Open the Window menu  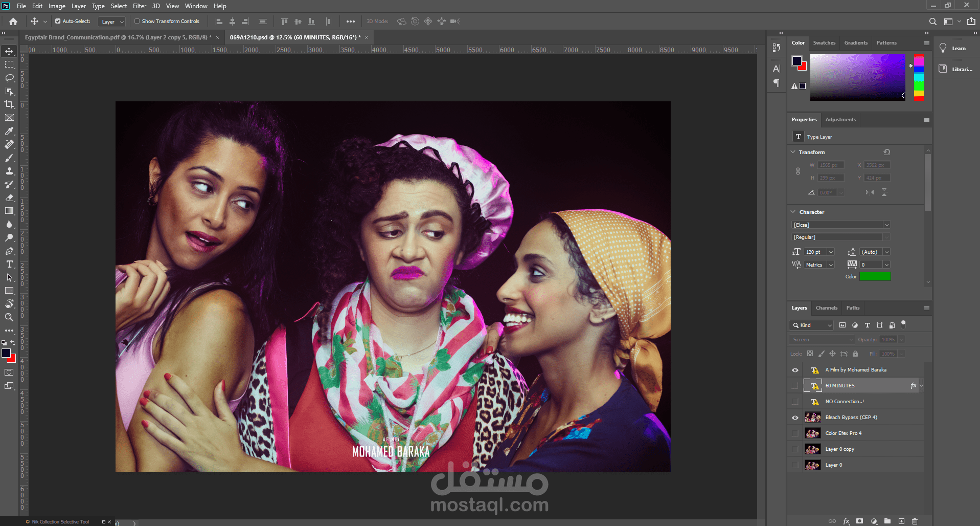(196, 6)
